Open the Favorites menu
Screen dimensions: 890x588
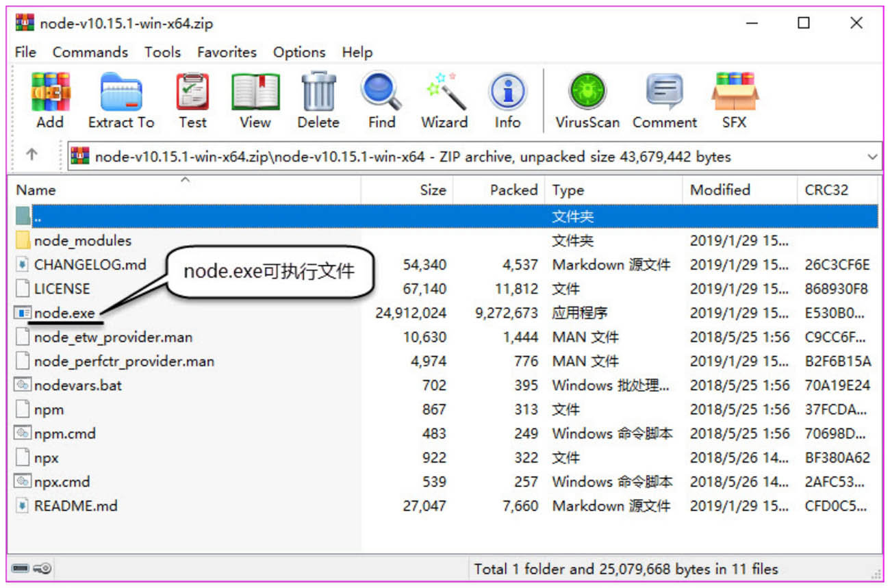227,52
